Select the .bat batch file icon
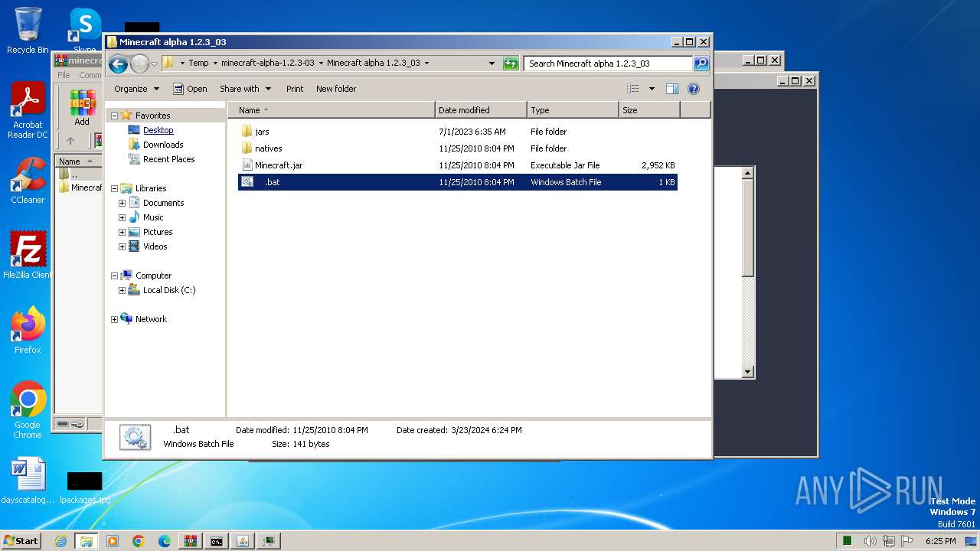The image size is (980, 551). pyautogui.click(x=247, y=182)
